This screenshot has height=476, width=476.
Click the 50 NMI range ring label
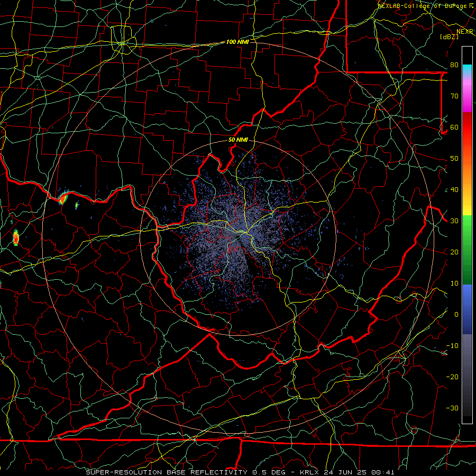[x=238, y=140]
